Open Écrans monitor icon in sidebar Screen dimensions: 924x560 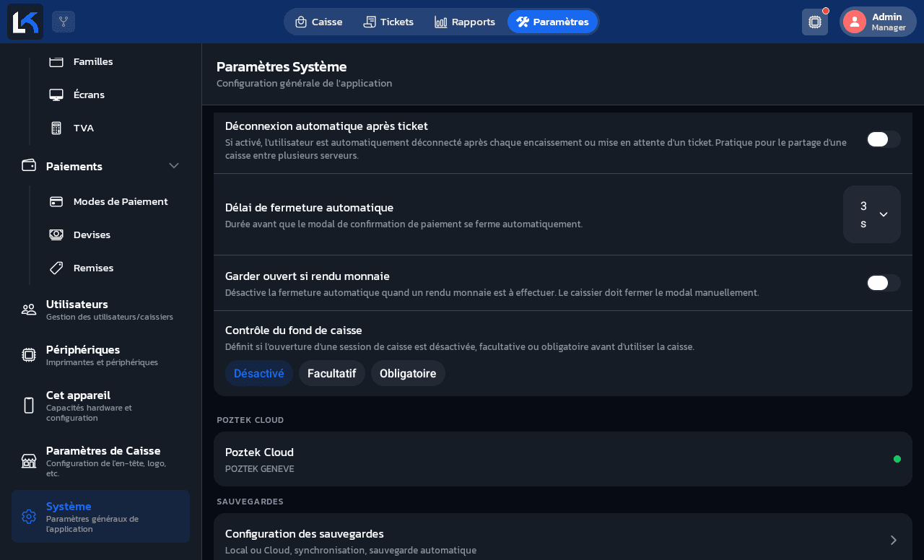56,95
